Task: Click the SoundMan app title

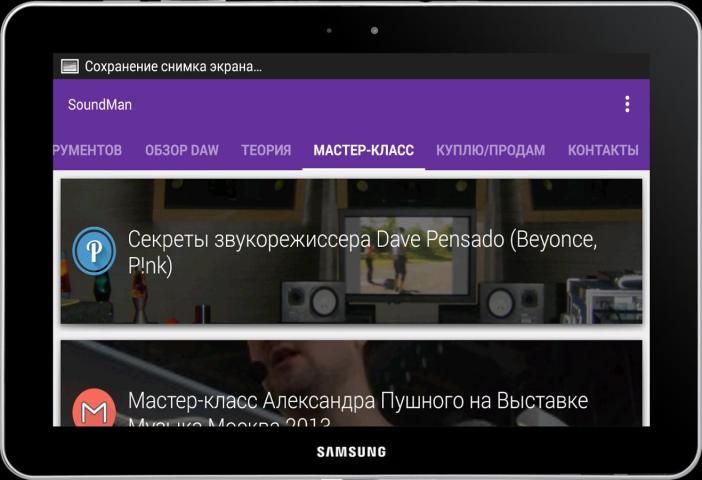Action: coord(100,104)
